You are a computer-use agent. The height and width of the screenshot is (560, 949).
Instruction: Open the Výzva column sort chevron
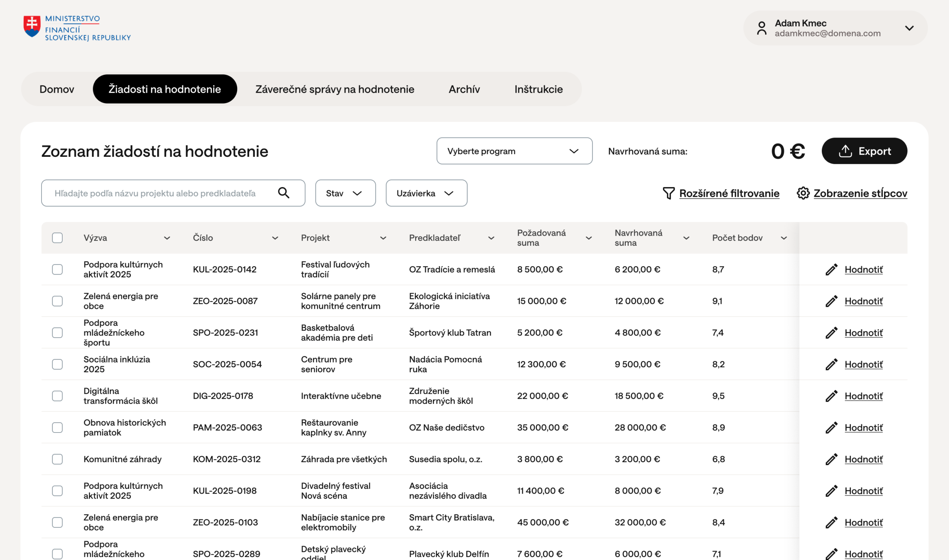point(167,238)
